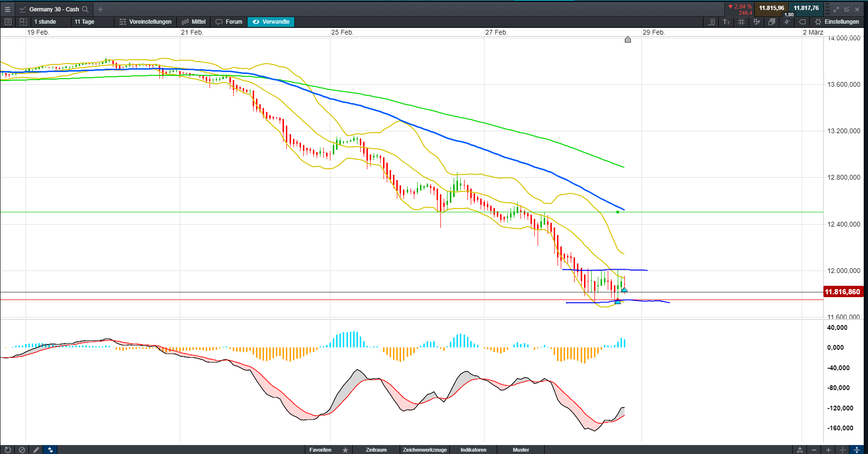868x454 pixels.
Task: Click the clear drawings circle-slash icon
Action: pos(22,450)
